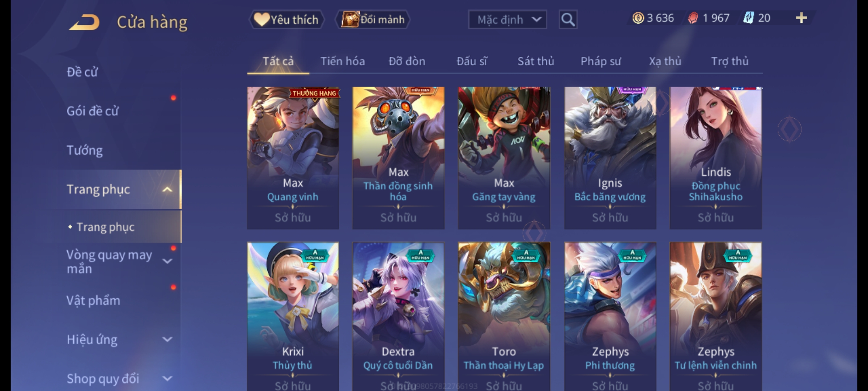Image resolution: width=868 pixels, height=391 pixels.
Task: Open the Yêu thích heart favorites
Action: point(286,19)
